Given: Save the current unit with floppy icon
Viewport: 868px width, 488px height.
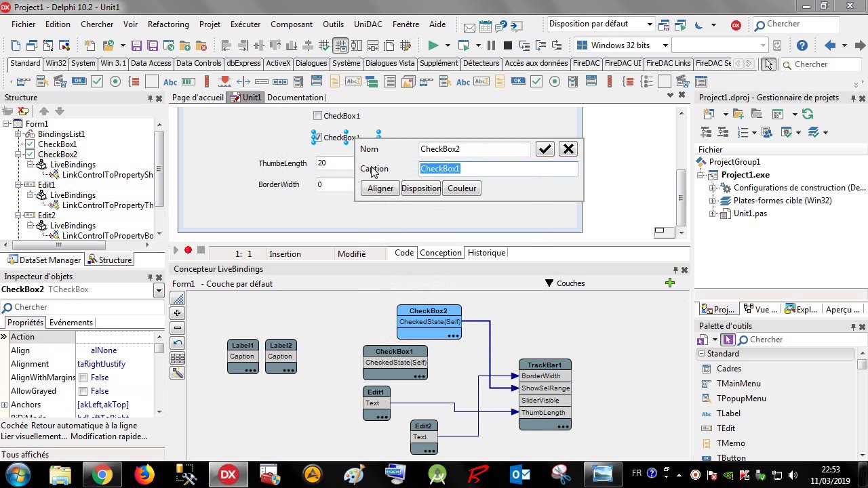Looking at the screenshot, I should 136,45.
